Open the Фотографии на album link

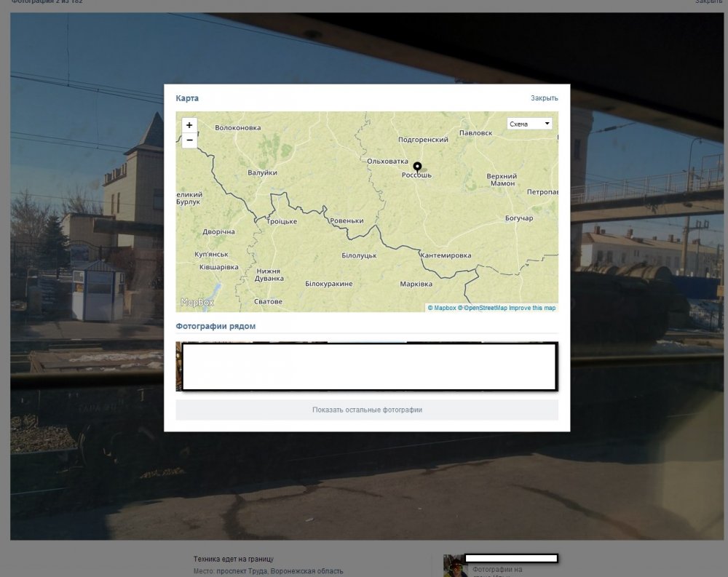(x=497, y=569)
